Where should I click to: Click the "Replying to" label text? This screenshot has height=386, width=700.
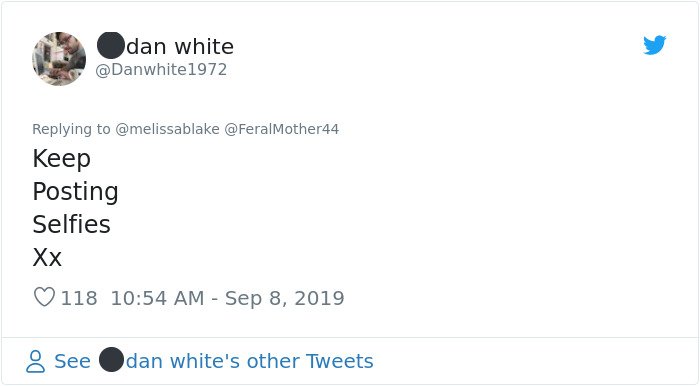(71, 129)
